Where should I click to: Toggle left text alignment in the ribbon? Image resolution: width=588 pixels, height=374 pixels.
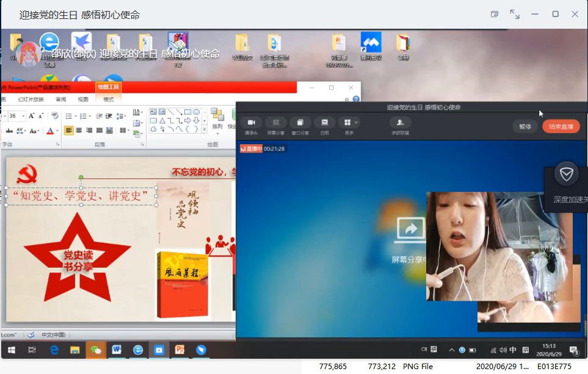point(68,130)
